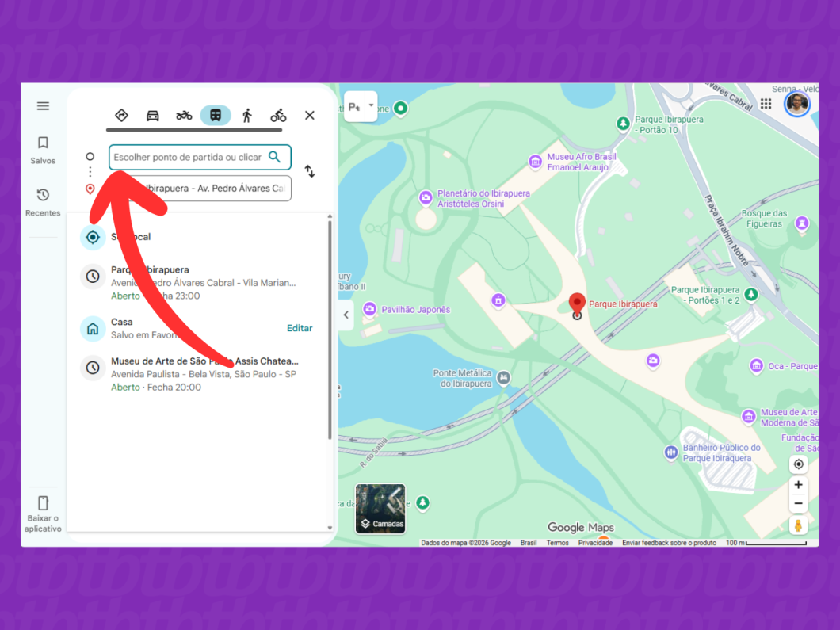The width and height of the screenshot is (840, 630).
Task: Click Termos link in footer
Action: [558, 543]
